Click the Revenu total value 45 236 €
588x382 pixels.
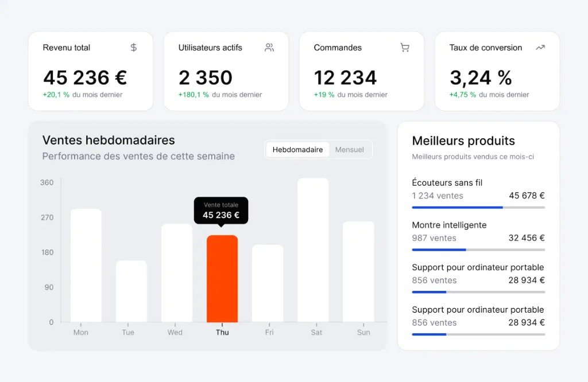[x=85, y=77]
